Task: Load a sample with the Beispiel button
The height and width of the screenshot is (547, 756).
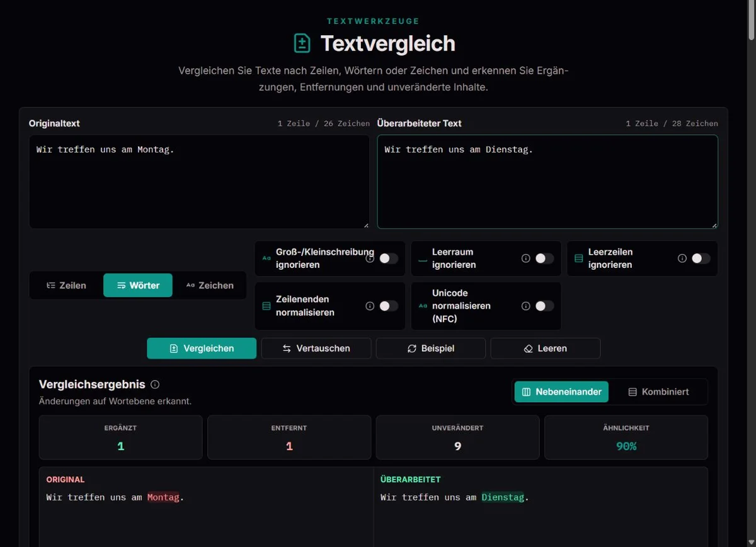Action: coord(431,348)
